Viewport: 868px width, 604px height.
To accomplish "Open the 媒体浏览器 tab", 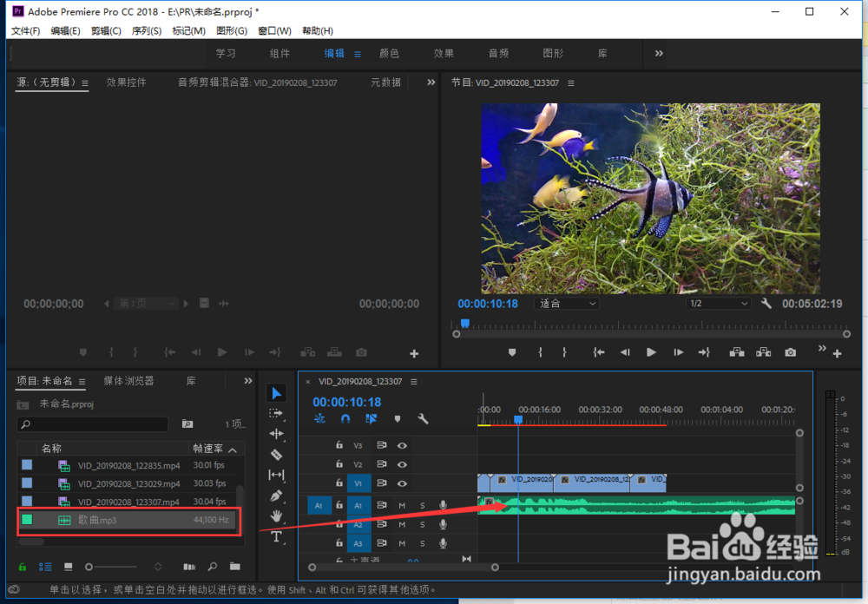I will tap(128, 381).
